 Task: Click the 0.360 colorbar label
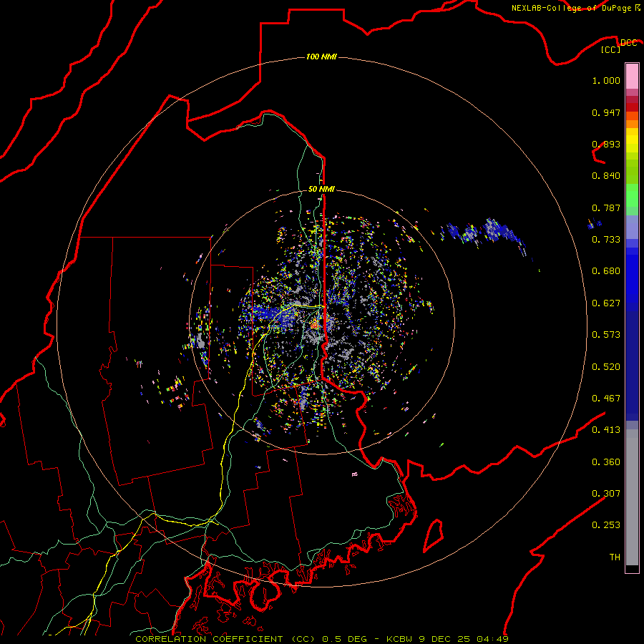(606, 462)
